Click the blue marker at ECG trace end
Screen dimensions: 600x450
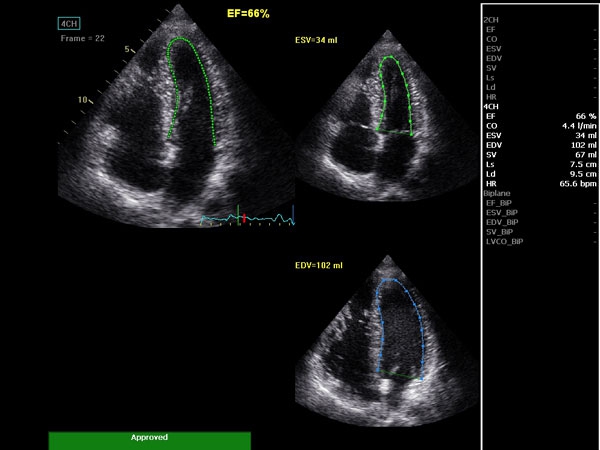[293, 213]
